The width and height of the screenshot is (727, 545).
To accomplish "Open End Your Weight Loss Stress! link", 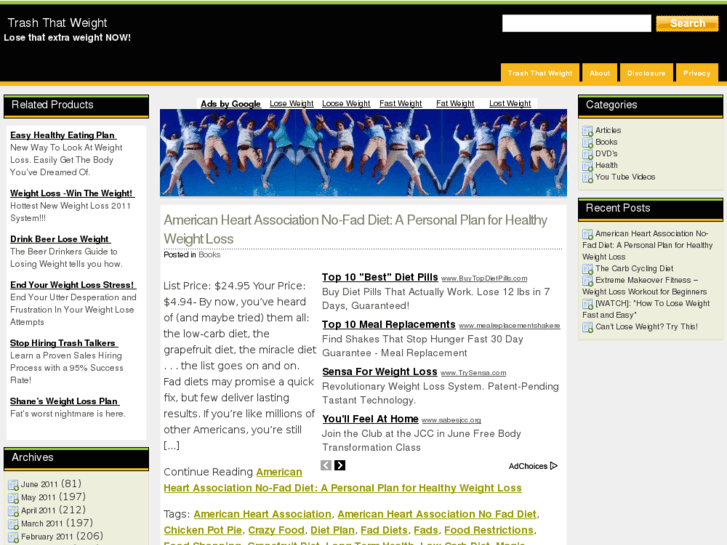I will 73,285.
